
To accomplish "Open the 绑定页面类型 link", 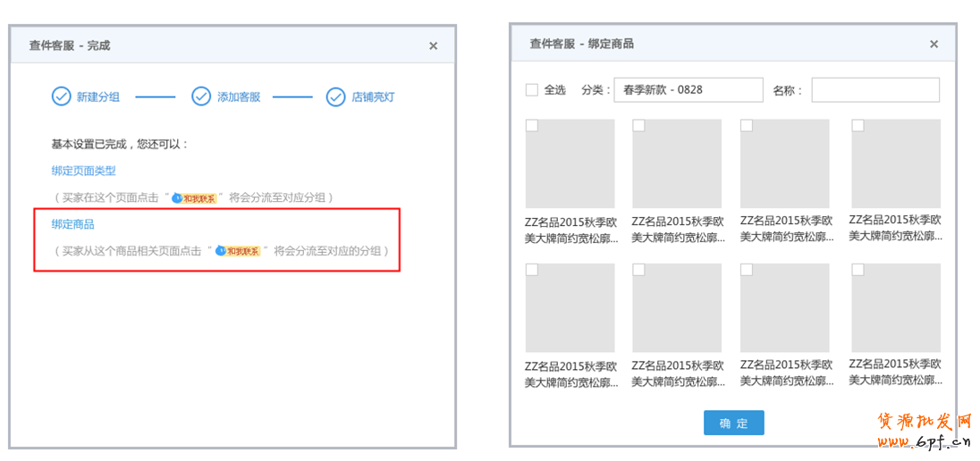I will pos(83,171).
